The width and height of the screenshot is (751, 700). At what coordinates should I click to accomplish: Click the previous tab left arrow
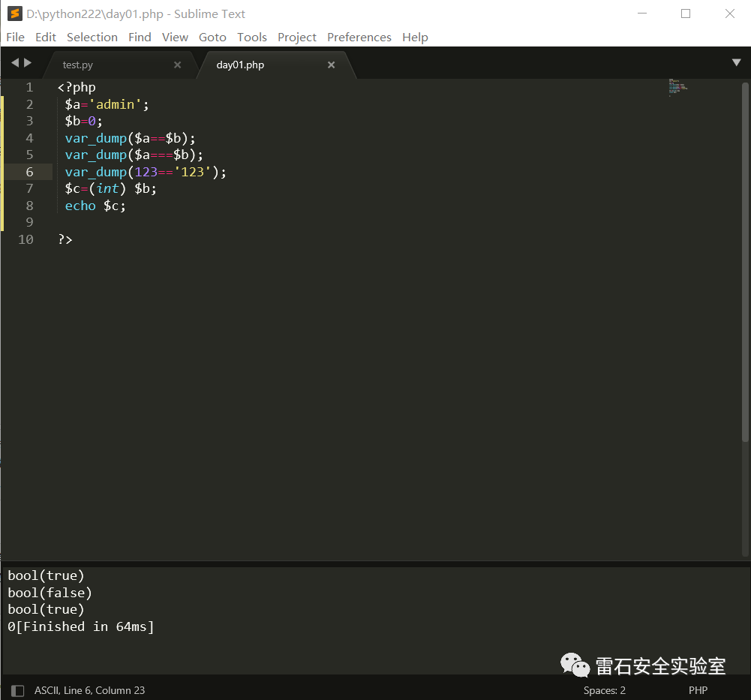point(14,63)
